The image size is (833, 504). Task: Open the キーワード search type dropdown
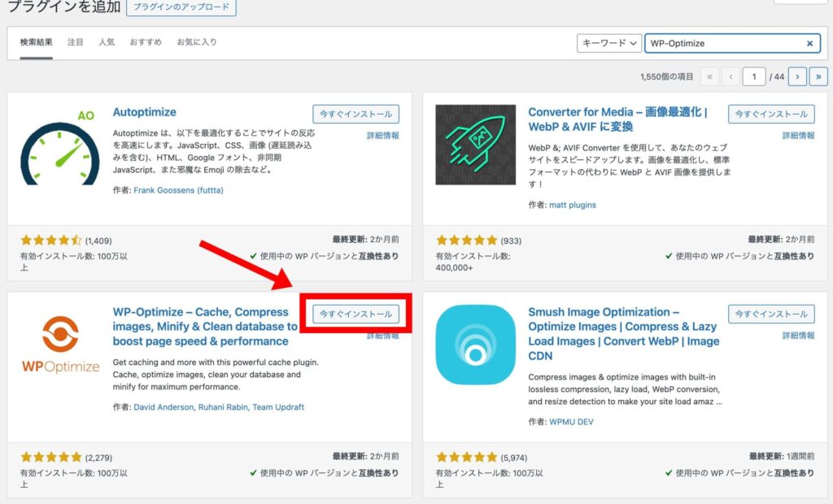point(608,44)
